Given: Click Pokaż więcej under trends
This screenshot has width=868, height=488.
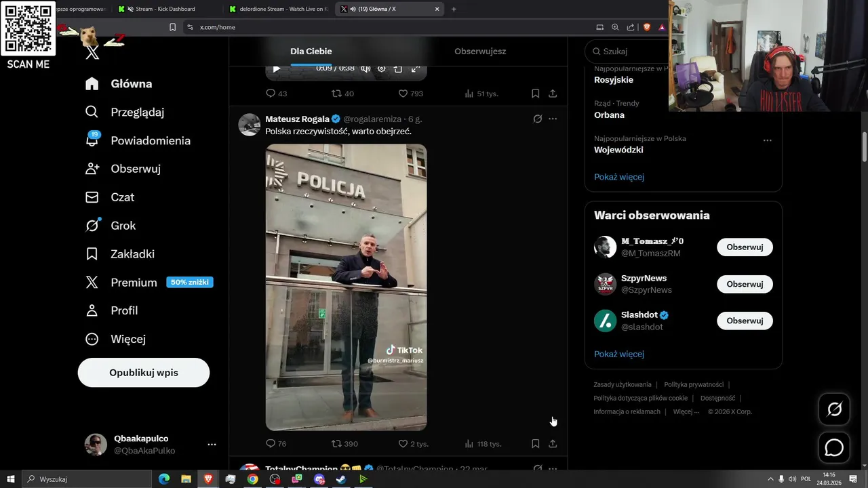Looking at the screenshot, I should (619, 177).
